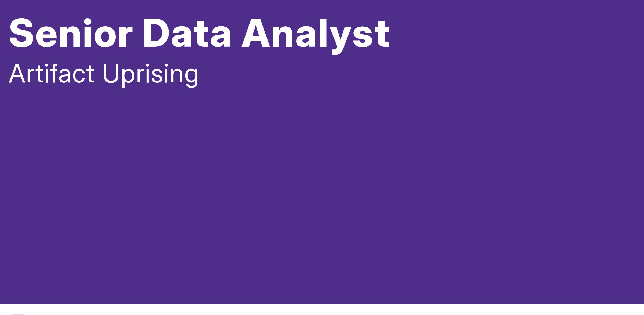Image resolution: width=644 pixels, height=315 pixels.
Task: Select the word Uprising in company name
Action: [150, 75]
